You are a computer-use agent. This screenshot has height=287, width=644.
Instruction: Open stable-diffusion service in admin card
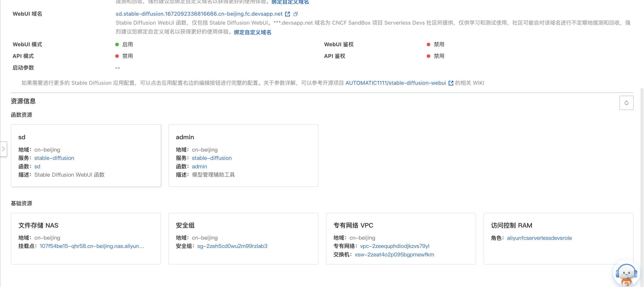(211, 158)
